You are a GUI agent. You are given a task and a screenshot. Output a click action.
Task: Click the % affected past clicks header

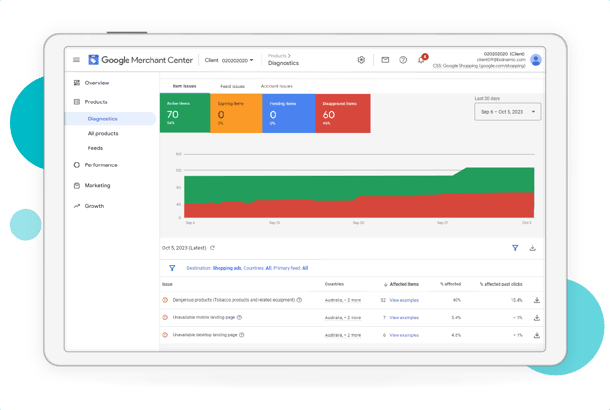coord(501,284)
